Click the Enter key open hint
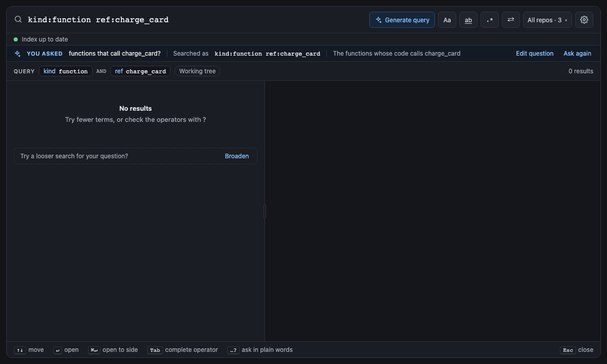This screenshot has width=607, height=364. (x=66, y=350)
